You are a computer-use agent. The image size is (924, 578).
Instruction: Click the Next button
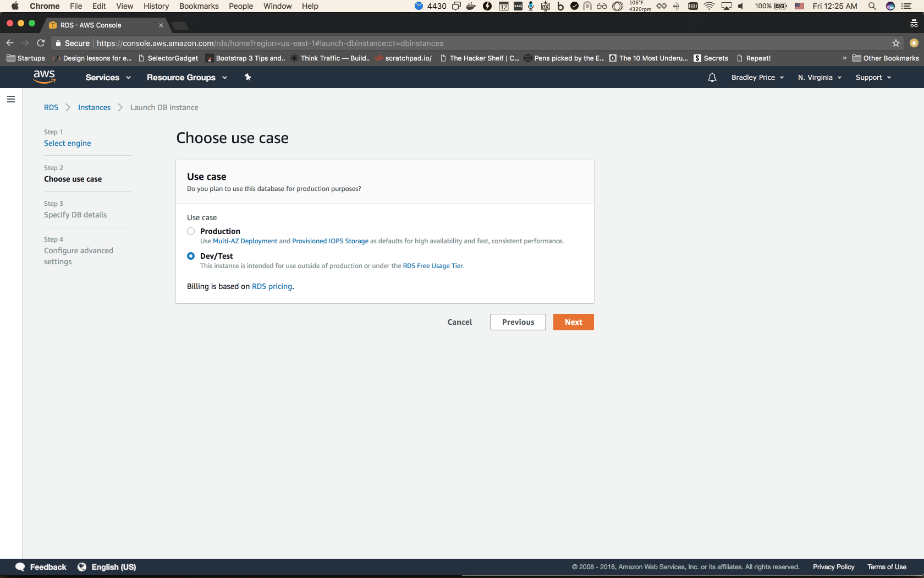[574, 322]
